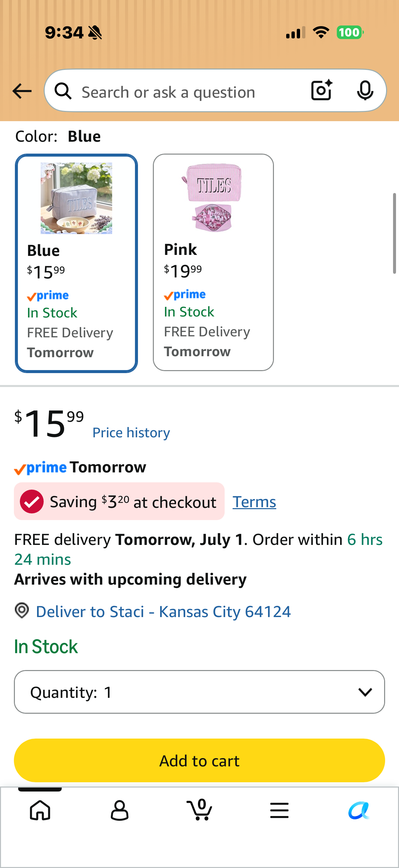
Task: Open coupon Terms link
Action: click(x=254, y=502)
